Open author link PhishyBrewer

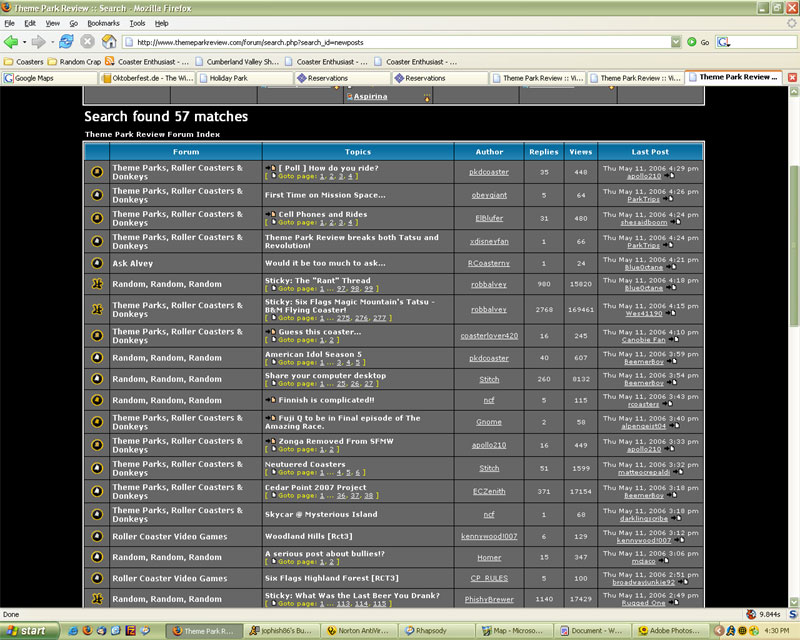489,599
